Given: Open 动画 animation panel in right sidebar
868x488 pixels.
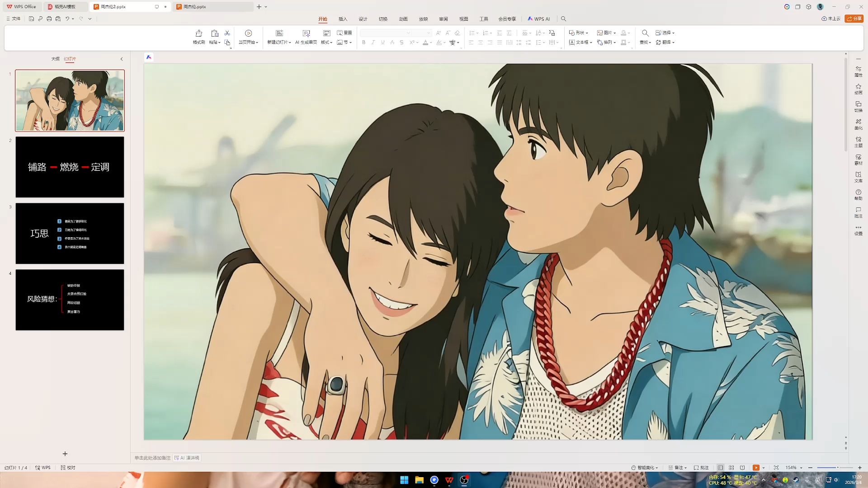Looking at the screenshot, I should [x=858, y=89].
